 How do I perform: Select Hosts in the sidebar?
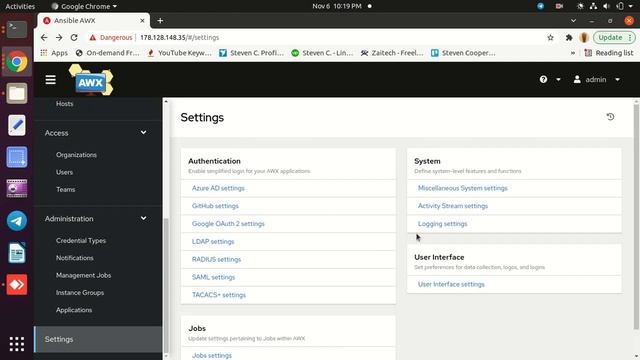[x=64, y=104]
